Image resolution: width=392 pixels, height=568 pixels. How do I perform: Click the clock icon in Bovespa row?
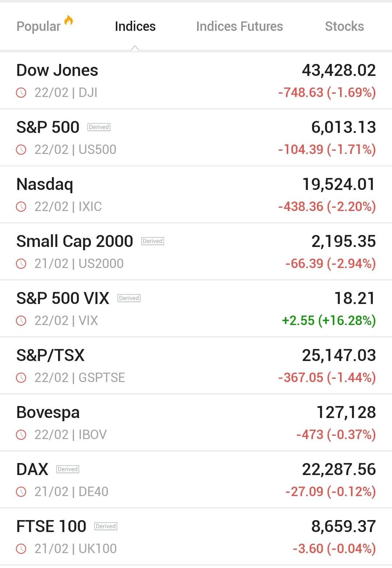[21, 435]
